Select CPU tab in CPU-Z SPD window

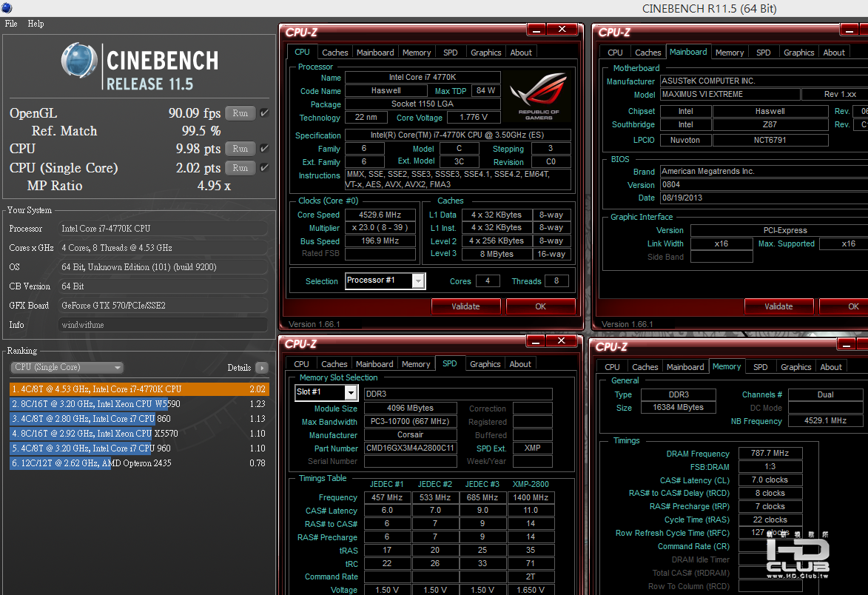pos(302,364)
